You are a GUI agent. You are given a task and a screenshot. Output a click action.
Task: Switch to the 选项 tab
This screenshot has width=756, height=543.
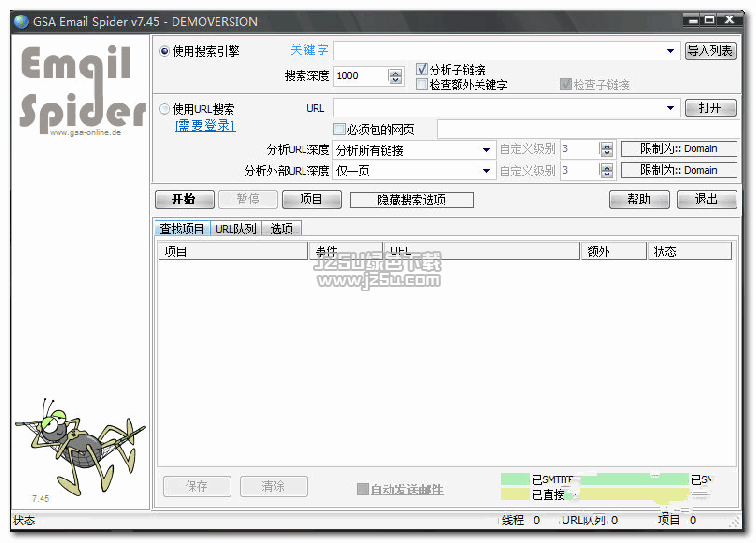coord(282,229)
